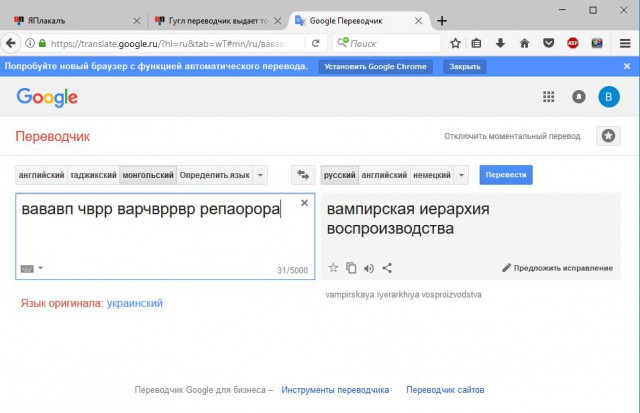Viewport: 640px width, 413px height.
Task: Select монгольский as source language
Action: (148, 175)
